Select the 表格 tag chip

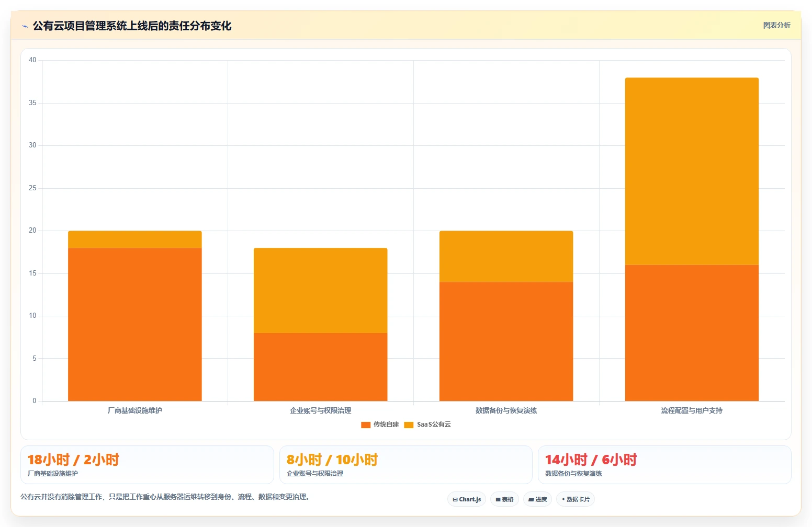504,499
